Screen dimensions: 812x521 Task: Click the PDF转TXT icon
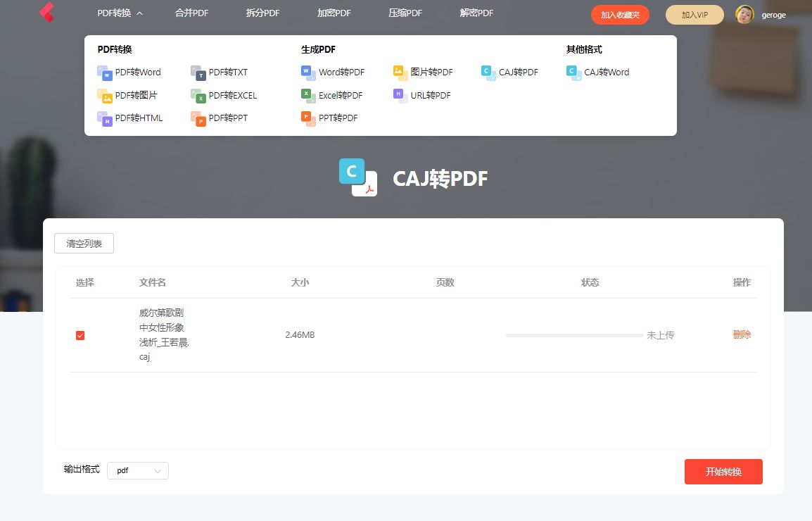tap(198, 73)
